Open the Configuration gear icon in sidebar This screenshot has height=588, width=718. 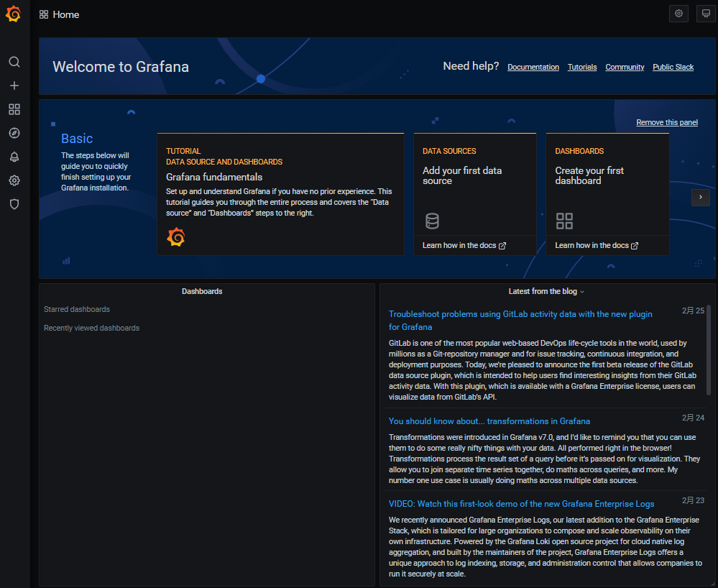(x=14, y=180)
